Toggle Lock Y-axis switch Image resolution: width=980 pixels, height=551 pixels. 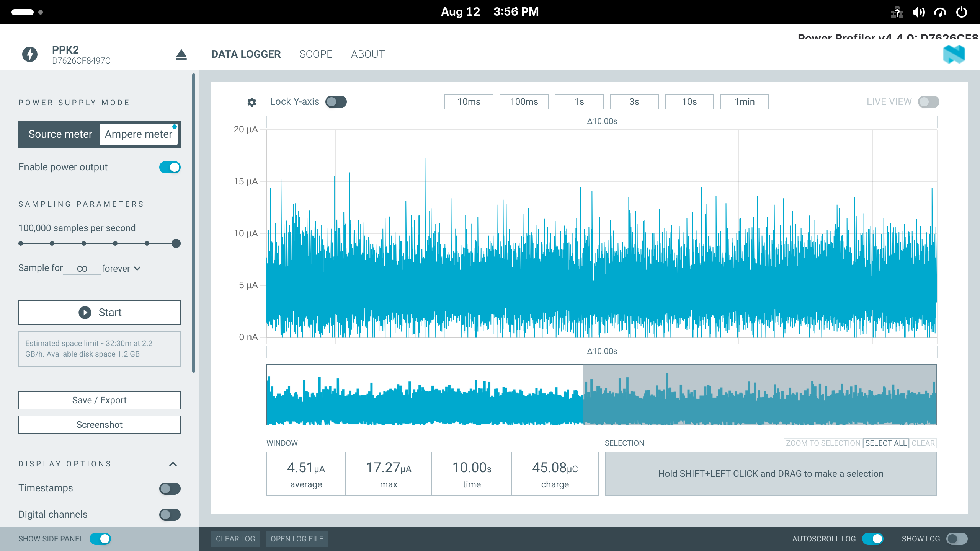336,102
